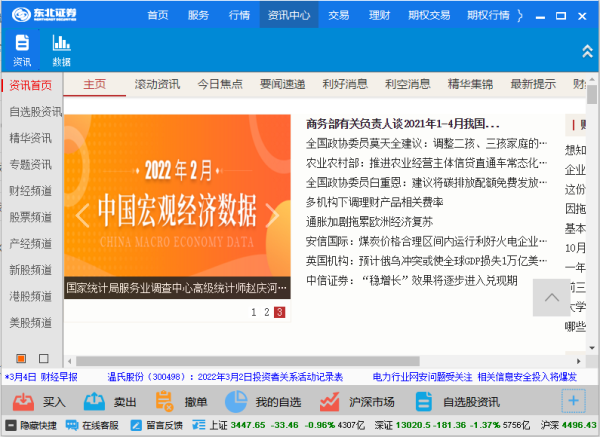Viewport: 600px width, 437px height.
Task: Open the 资讯中心 menu
Action: 289,15
